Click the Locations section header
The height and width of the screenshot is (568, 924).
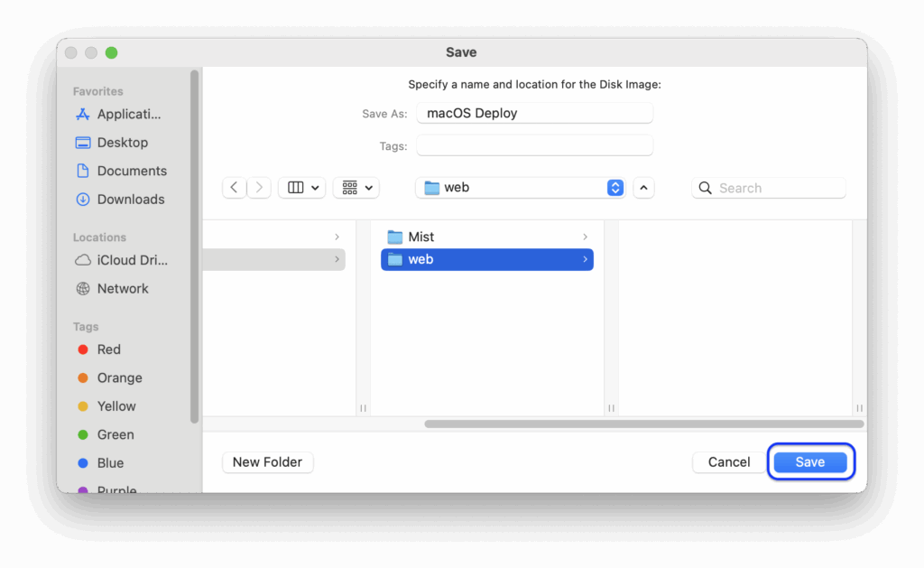coord(99,237)
